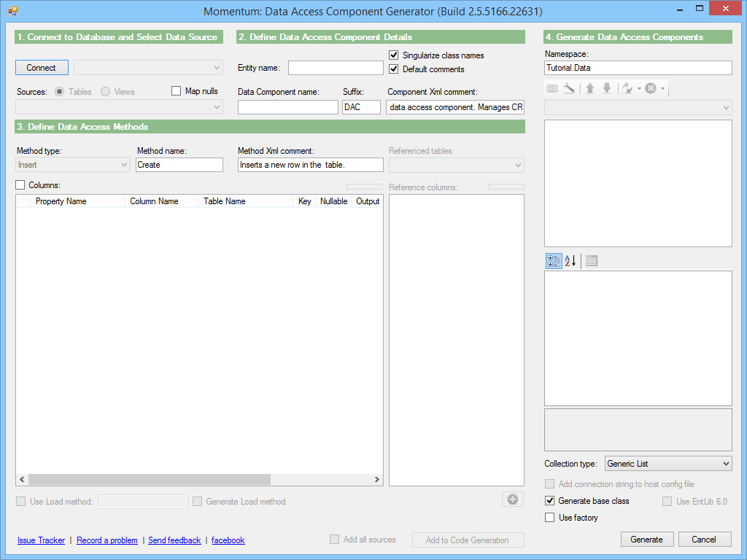Toggle Default comments checkbox
The width and height of the screenshot is (747, 560).
pos(393,69)
